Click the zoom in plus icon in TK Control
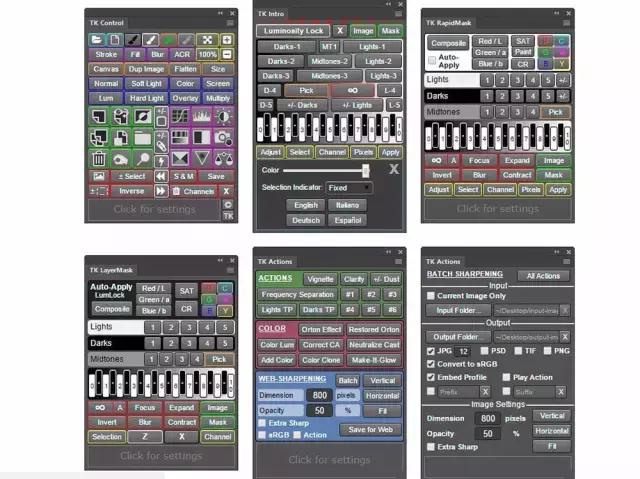This screenshot has width=640, height=479. [x=227, y=40]
